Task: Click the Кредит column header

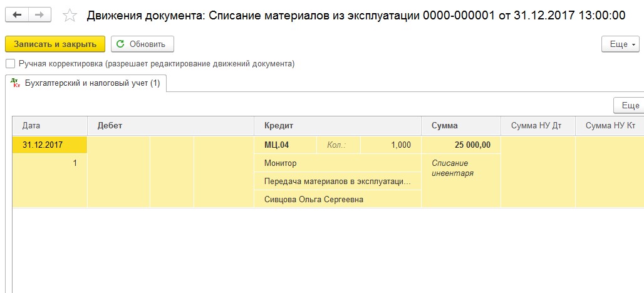Action: 337,126
